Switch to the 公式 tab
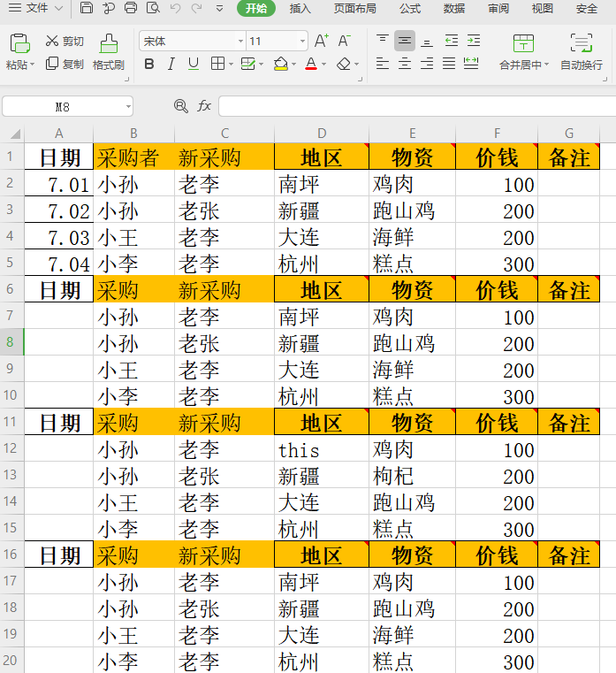 pyautogui.click(x=410, y=8)
